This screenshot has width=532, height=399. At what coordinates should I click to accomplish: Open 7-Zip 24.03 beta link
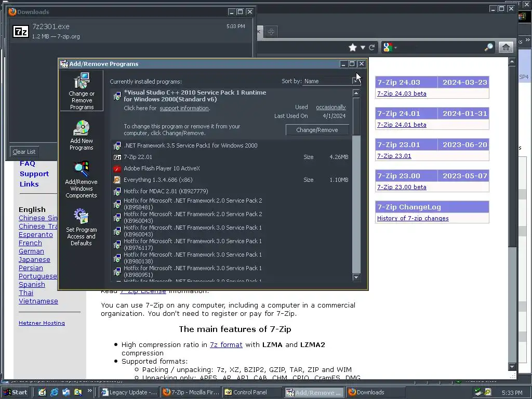click(402, 94)
